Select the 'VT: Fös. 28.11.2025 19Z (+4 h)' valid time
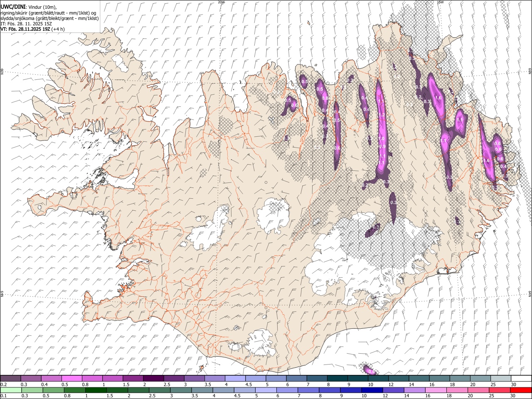532x399 pixels. pyautogui.click(x=33, y=29)
